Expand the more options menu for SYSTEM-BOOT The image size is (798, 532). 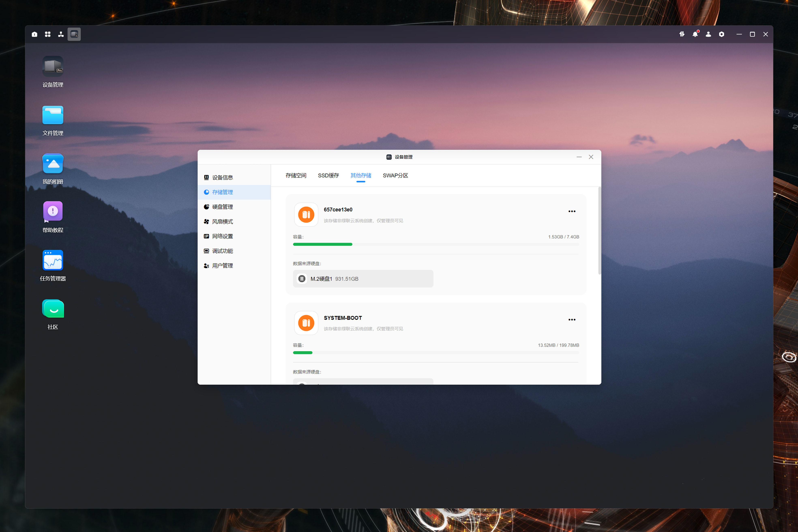pyautogui.click(x=572, y=320)
